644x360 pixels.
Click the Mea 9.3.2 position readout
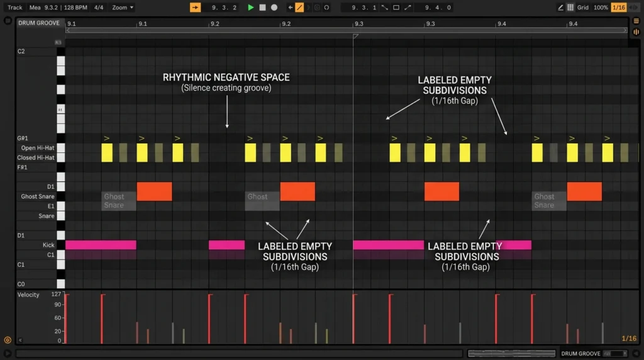pyautogui.click(x=43, y=8)
